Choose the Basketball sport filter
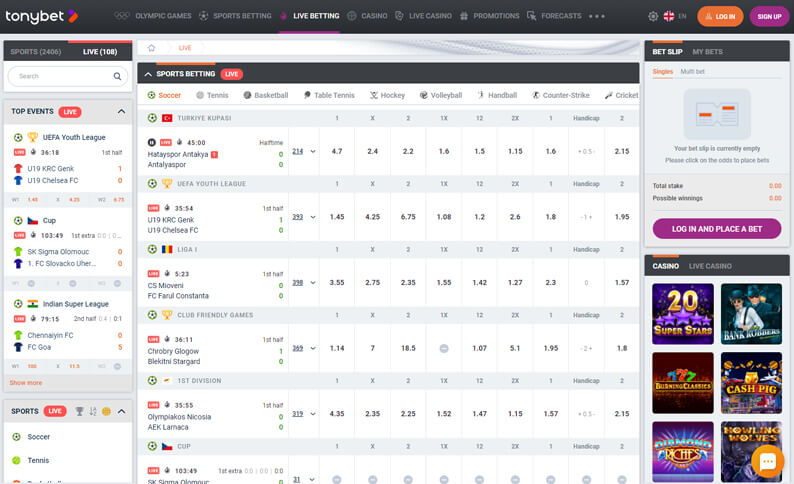Screen dimensions: 794x484 click(x=264, y=95)
